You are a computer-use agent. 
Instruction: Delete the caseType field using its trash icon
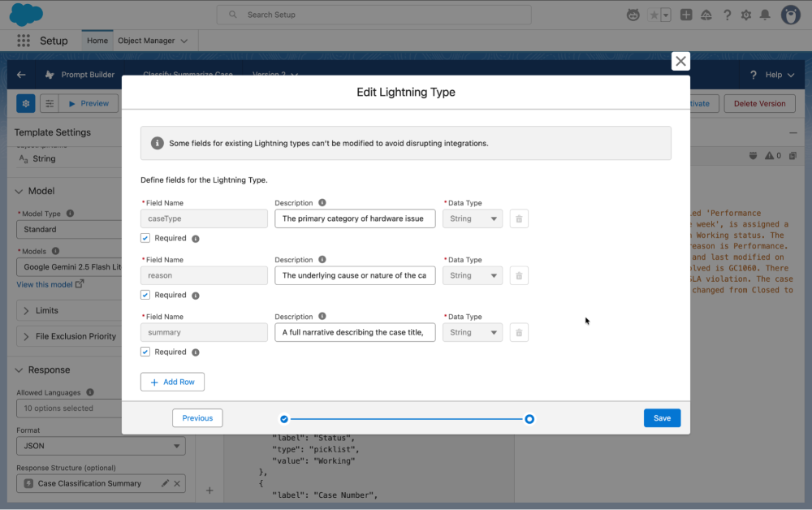pos(519,218)
